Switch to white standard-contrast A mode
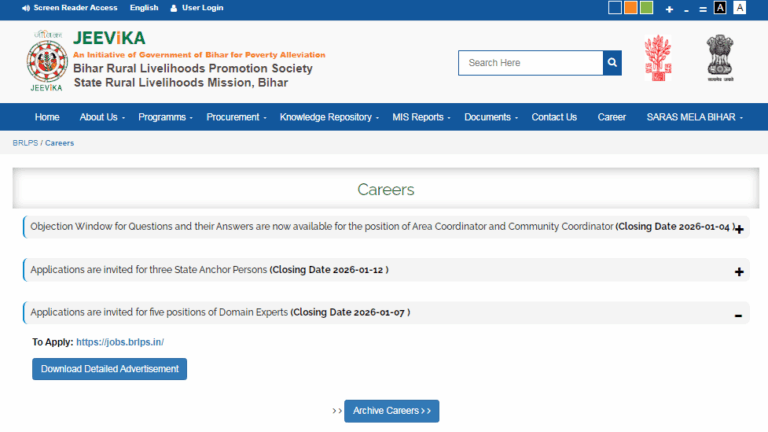The height and width of the screenshot is (432, 768). click(740, 8)
